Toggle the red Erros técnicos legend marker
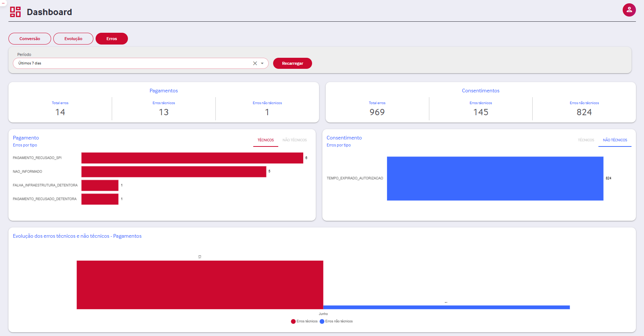This screenshot has height=336, width=644. 293,321
